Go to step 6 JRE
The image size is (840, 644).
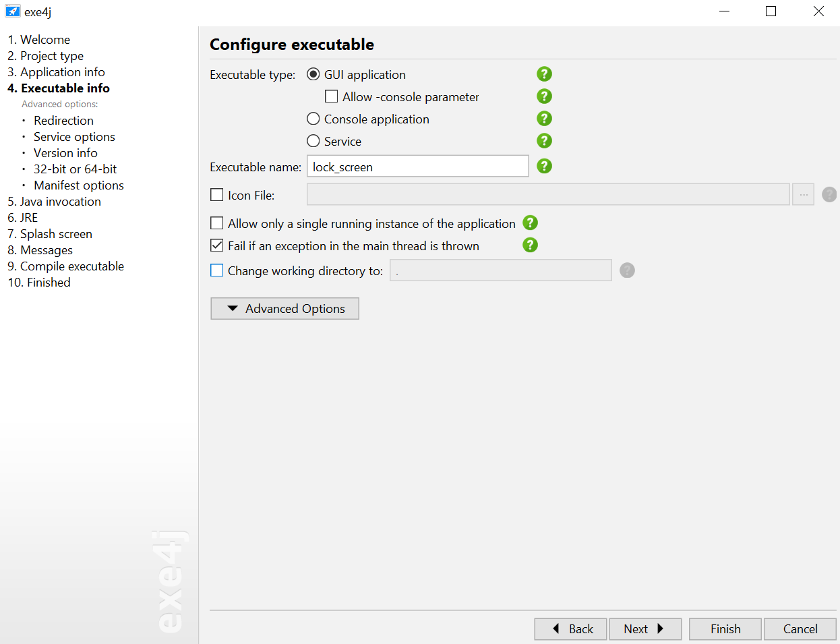[x=22, y=218]
